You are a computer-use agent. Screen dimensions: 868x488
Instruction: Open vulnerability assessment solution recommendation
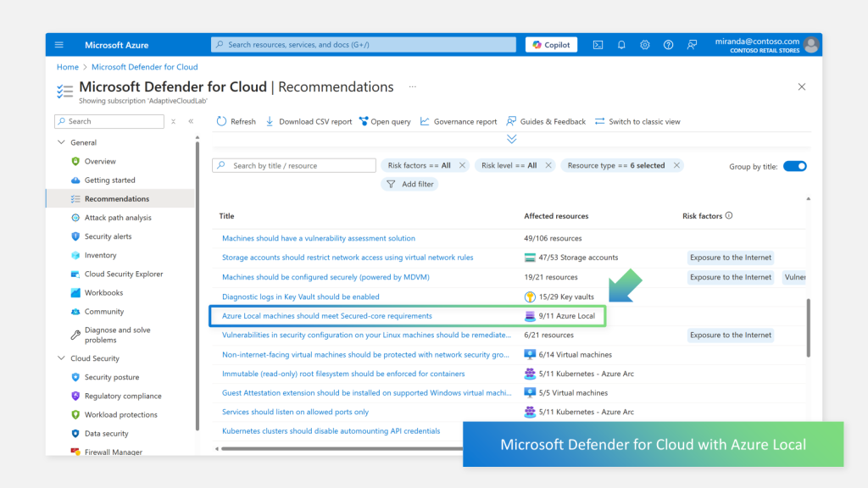click(x=319, y=238)
